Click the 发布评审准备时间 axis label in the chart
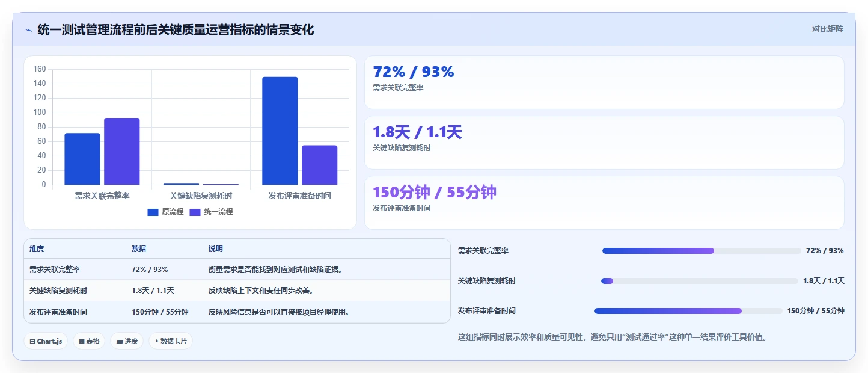The height and width of the screenshot is (373, 868). [299, 196]
